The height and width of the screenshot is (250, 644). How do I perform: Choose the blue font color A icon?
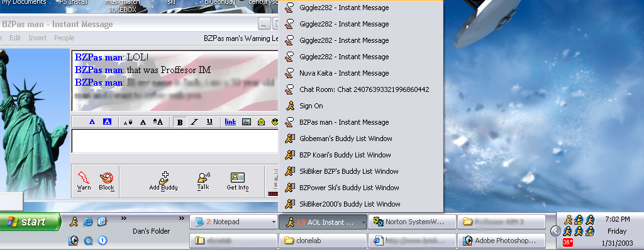(92, 122)
